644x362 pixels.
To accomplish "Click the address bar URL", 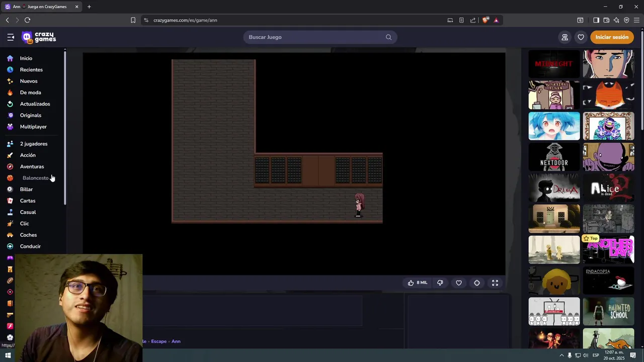I will (x=185, y=20).
